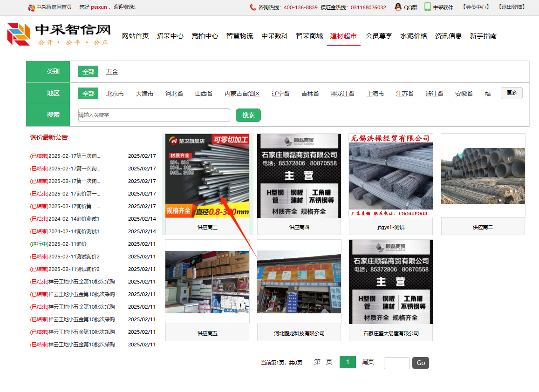This screenshot has width=539, height=392.
Task: Open the 供应商三 steel rod image
Action: point(207,176)
